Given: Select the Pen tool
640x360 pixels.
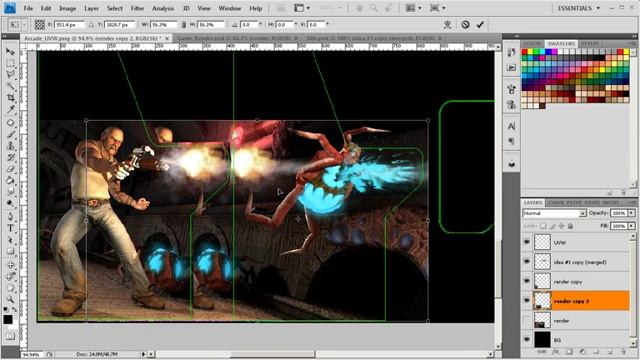Looking at the screenshot, I should coord(10,217).
